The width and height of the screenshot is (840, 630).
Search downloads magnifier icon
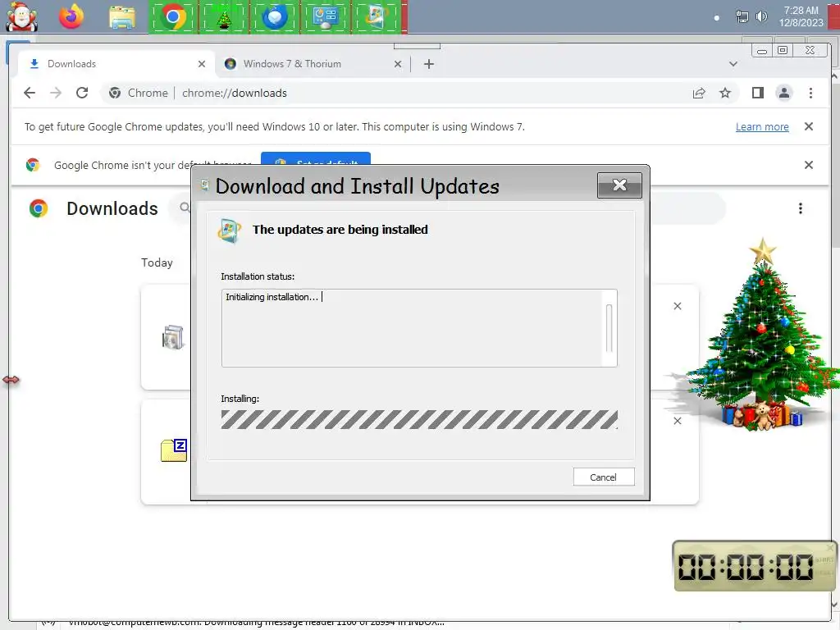tap(185, 208)
